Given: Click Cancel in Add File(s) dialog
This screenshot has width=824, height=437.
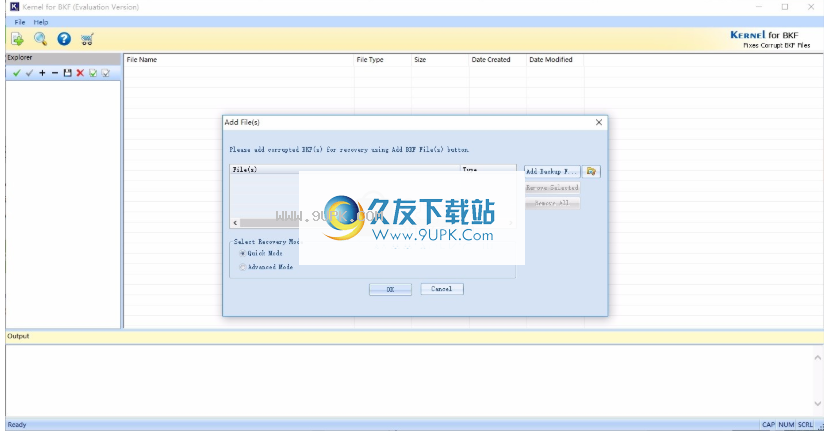Looking at the screenshot, I should pyautogui.click(x=442, y=289).
